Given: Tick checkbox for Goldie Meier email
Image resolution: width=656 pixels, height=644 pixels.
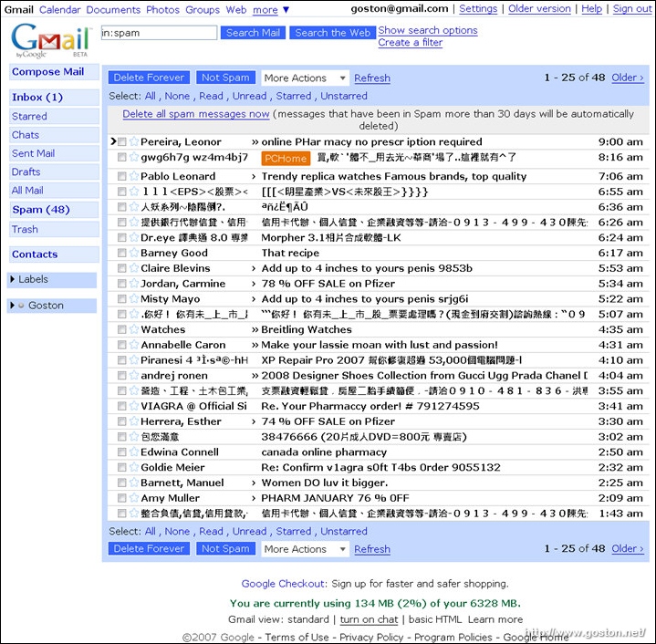Looking at the screenshot, I should 121,467.
